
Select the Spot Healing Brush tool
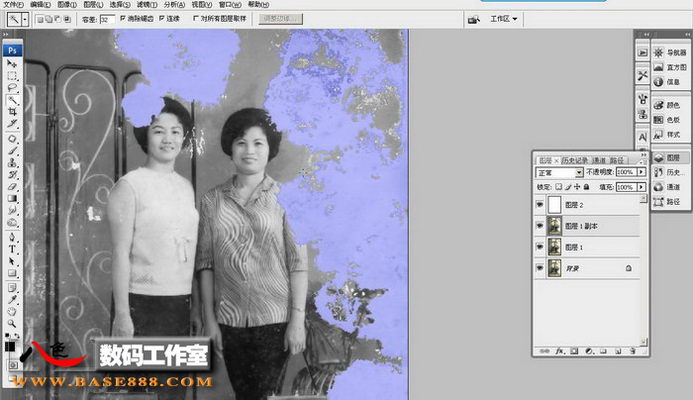click(x=12, y=139)
